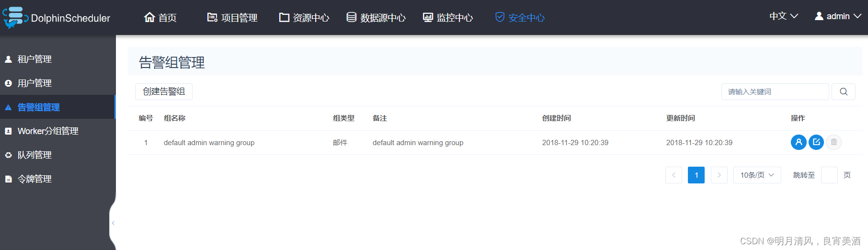This screenshot has width=868, height=250.
Task: Click the DolphinScheduler logo icon
Action: tap(15, 18)
